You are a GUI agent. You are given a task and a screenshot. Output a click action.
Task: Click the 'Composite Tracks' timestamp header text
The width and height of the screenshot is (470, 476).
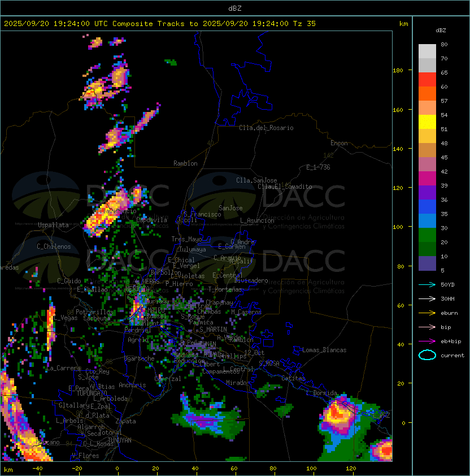coord(160,24)
